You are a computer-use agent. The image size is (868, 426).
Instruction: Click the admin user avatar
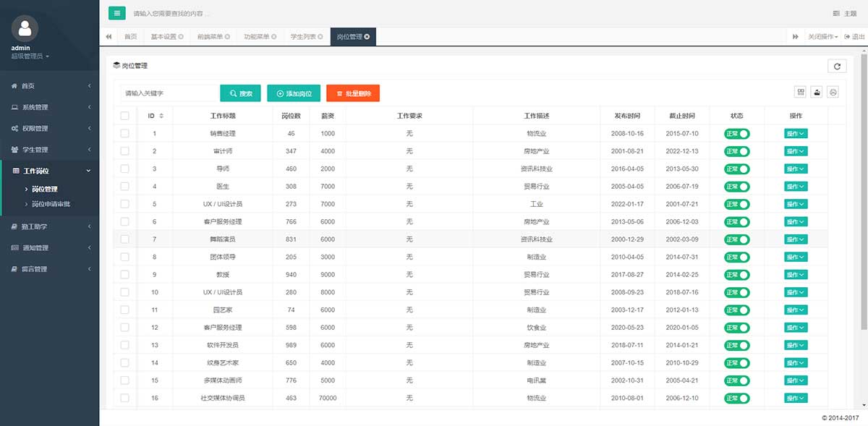25,28
